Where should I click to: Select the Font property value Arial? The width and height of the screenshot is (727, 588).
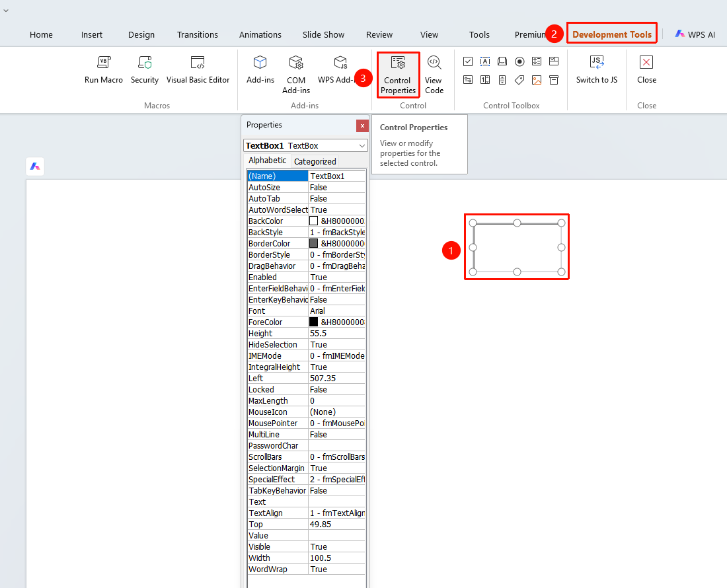coord(337,311)
